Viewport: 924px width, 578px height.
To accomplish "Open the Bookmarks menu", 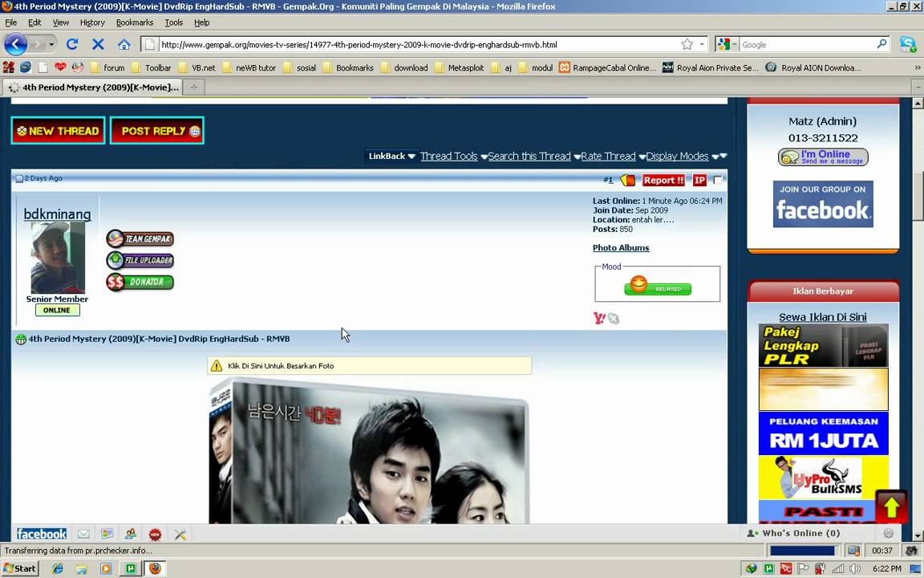I will click(135, 22).
